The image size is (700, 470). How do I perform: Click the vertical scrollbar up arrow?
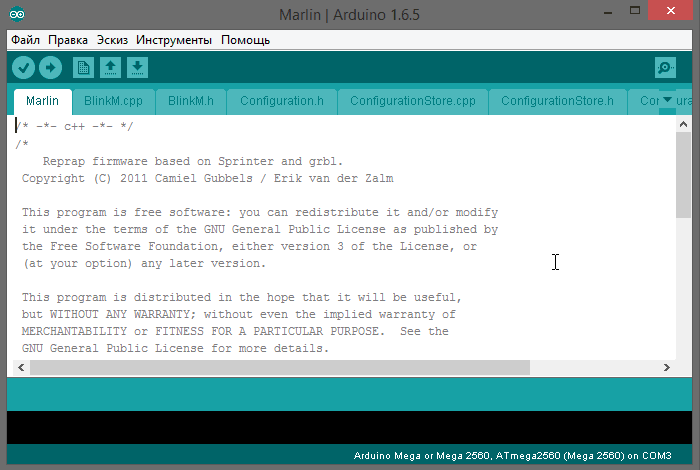683,125
